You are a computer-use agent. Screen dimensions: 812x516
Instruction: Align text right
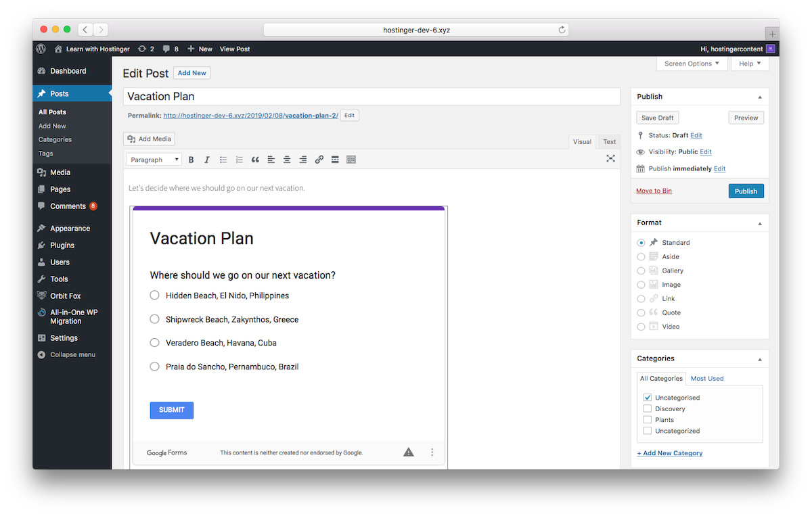coord(303,160)
